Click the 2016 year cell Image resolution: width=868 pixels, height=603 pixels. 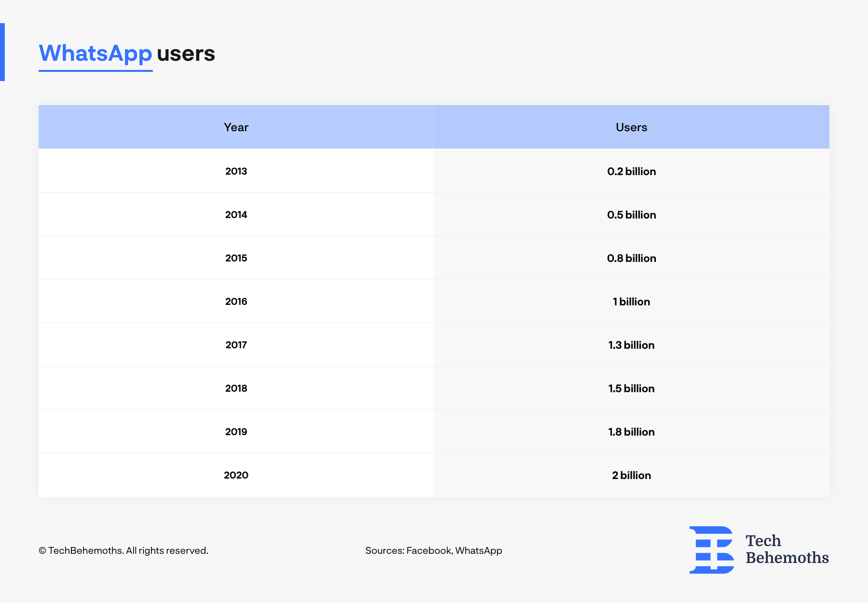tap(236, 301)
